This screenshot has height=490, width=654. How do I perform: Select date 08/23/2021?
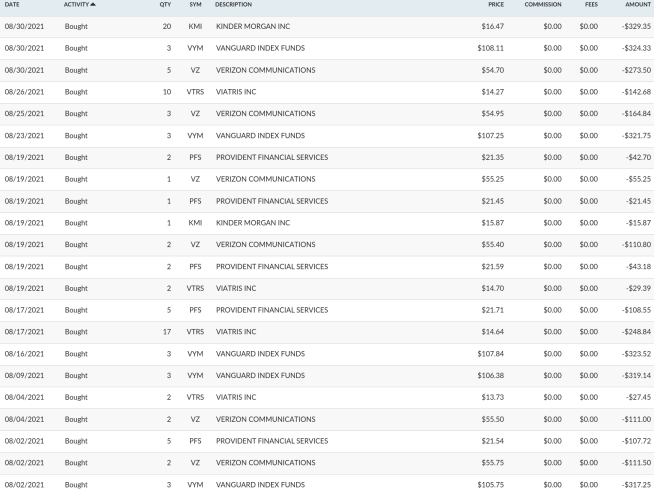click(x=24, y=136)
